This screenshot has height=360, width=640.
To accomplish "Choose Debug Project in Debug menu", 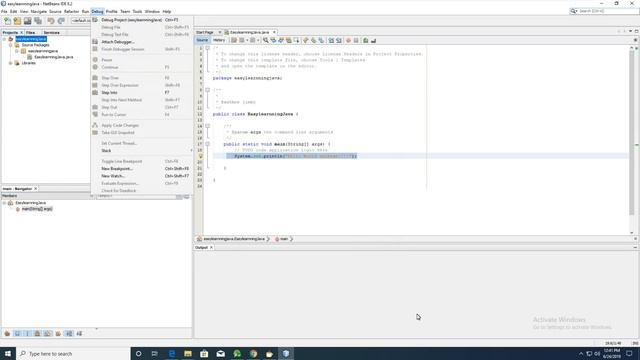I will [x=142, y=20].
